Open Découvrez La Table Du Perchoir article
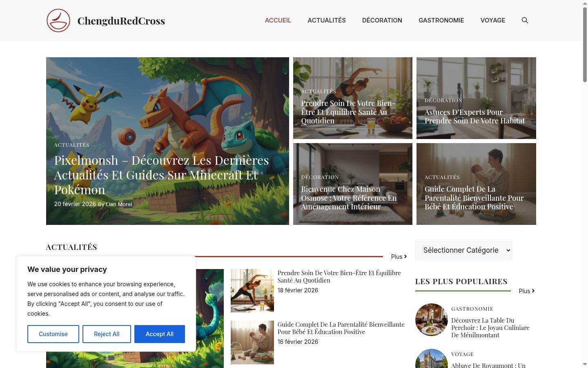The width and height of the screenshot is (588, 368). (x=490, y=328)
